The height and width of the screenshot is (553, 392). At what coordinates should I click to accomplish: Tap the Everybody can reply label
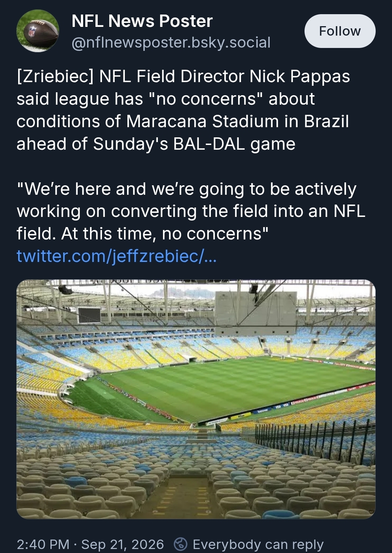pos(258,544)
